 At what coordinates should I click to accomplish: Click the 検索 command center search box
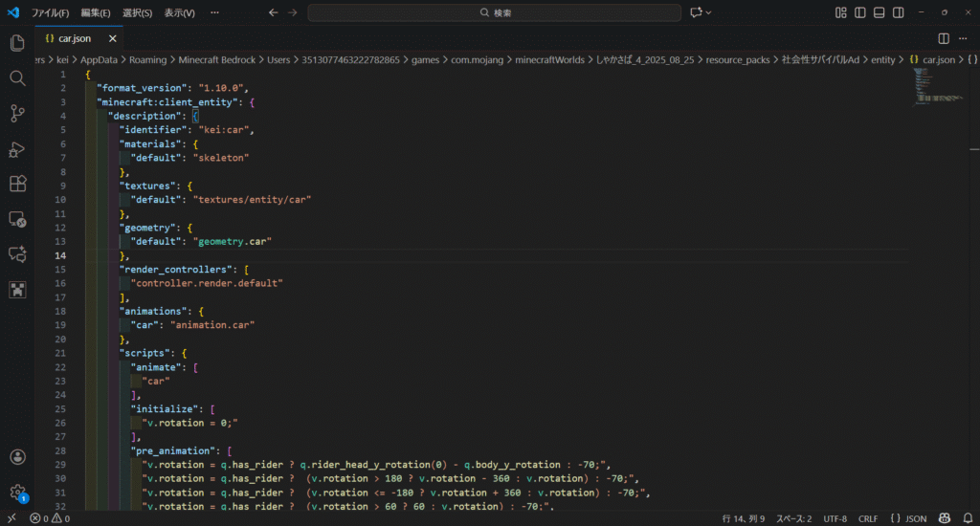coord(495,12)
